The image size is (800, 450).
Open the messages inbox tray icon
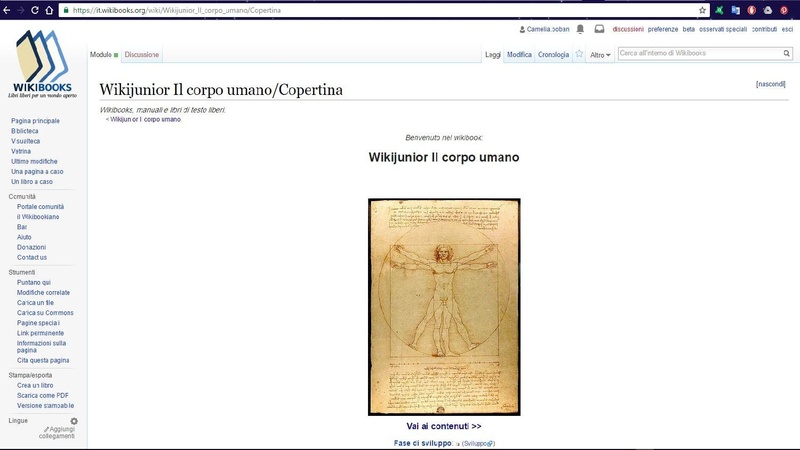click(599, 29)
